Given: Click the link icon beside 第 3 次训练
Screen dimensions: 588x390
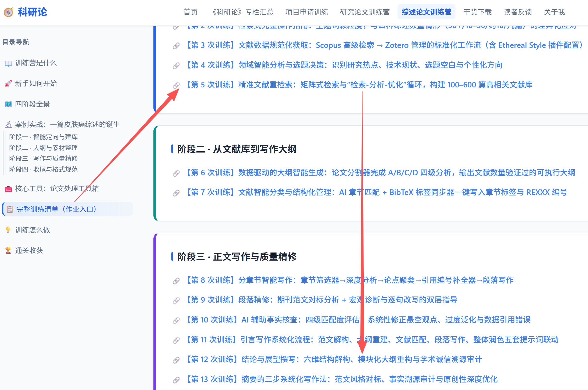Looking at the screenshot, I should [x=176, y=46].
